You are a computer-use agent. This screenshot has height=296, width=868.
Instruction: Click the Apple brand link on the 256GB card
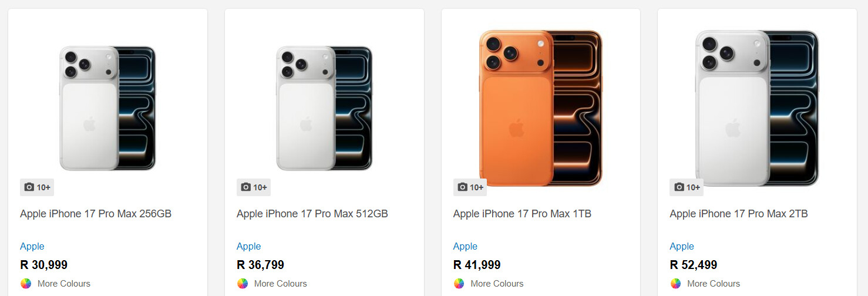pos(32,246)
